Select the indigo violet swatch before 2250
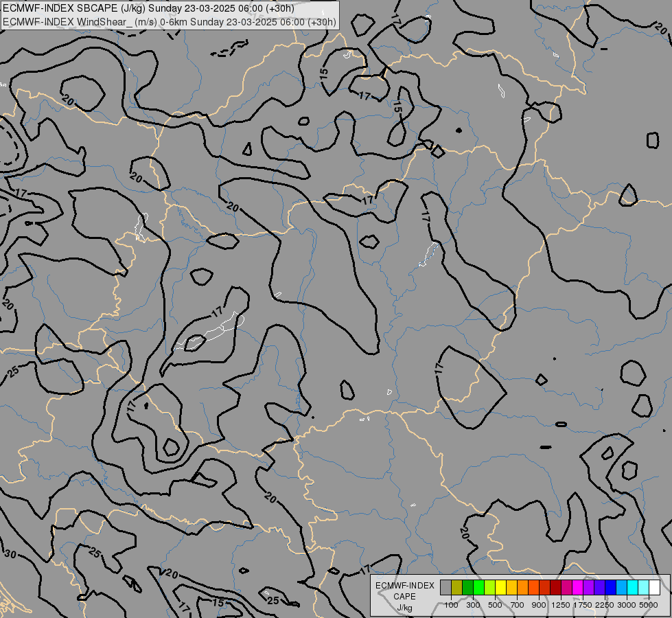This screenshot has height=618, width=672. pyautogui.click(x=599, y=588)
